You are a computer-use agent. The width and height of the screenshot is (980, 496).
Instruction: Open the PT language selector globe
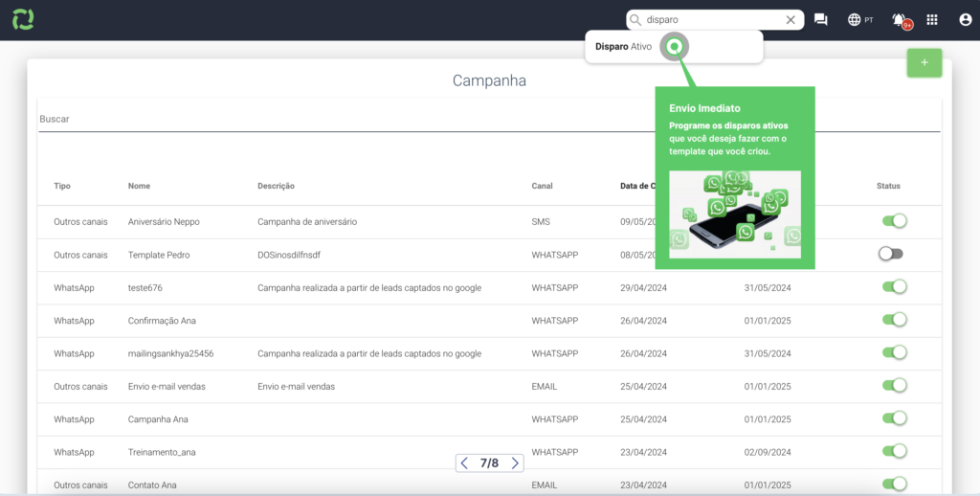pos(859,20)
